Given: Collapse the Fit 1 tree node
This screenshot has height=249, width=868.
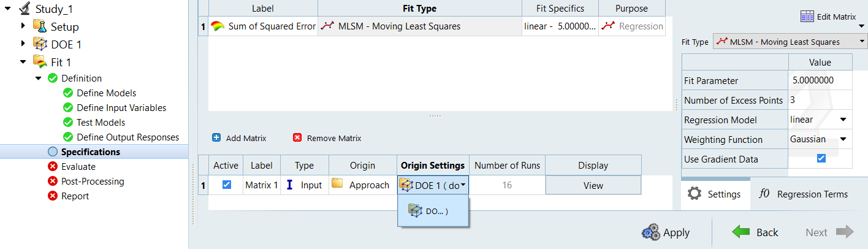Looking at the screenshot, I should [23, 61].
